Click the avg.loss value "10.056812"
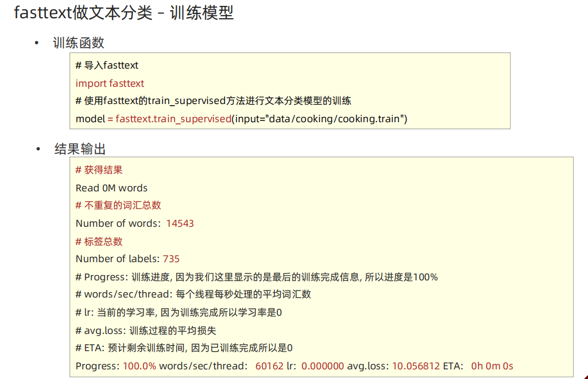 (x=416, y=366)
